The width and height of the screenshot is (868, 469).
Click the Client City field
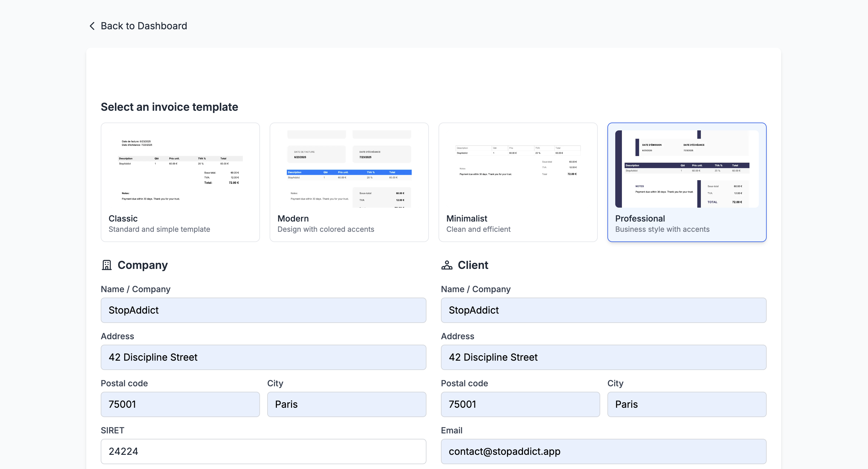[686, 404]
